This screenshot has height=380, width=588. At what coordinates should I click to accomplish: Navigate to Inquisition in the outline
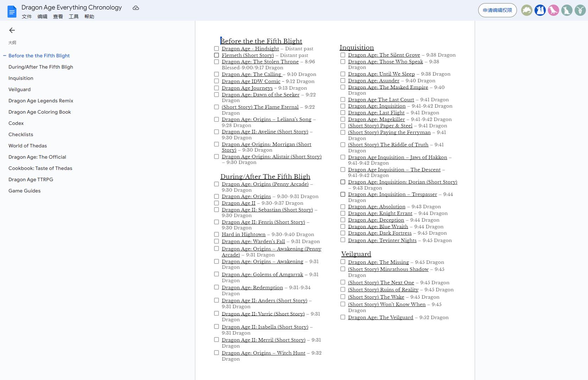click(x=21, y=78)
